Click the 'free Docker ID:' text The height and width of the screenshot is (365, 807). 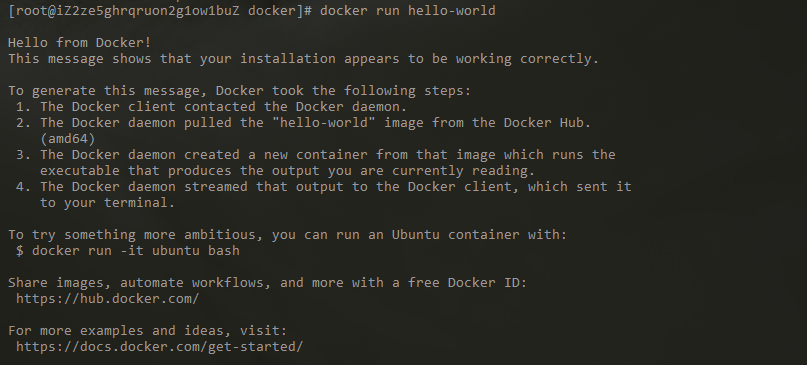[467, 283]
